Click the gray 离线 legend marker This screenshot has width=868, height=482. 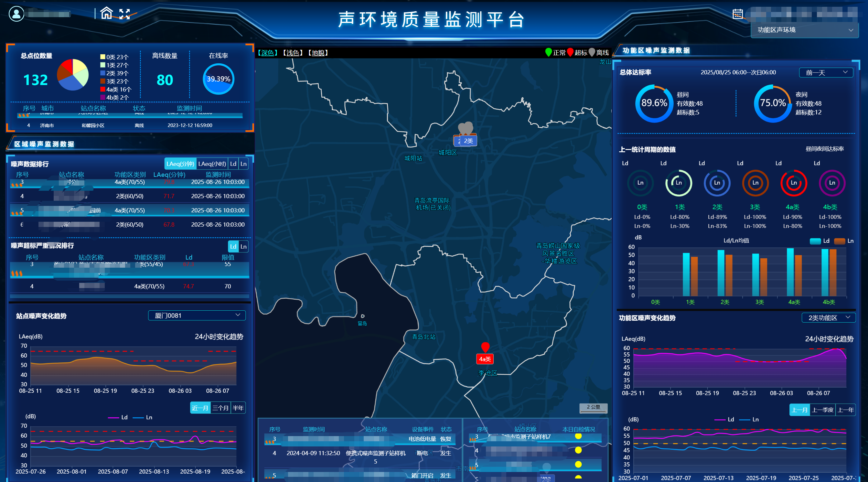click(592, 53)
